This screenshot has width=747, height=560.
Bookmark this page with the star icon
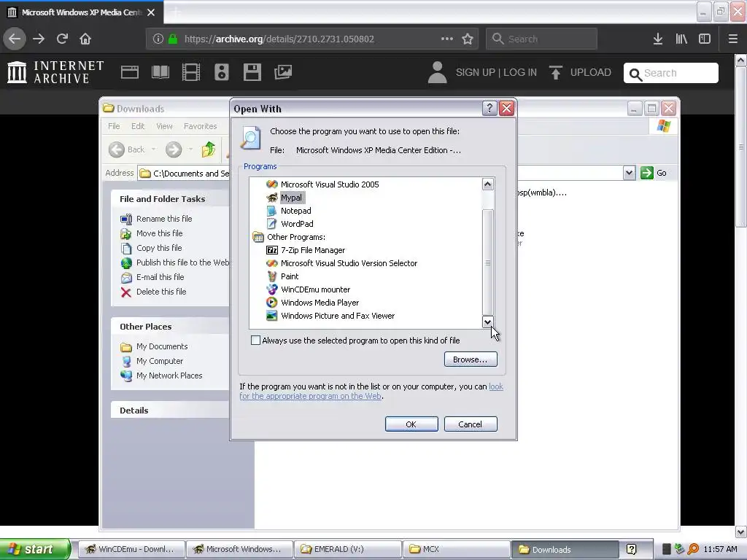click(x=468, y=39)
